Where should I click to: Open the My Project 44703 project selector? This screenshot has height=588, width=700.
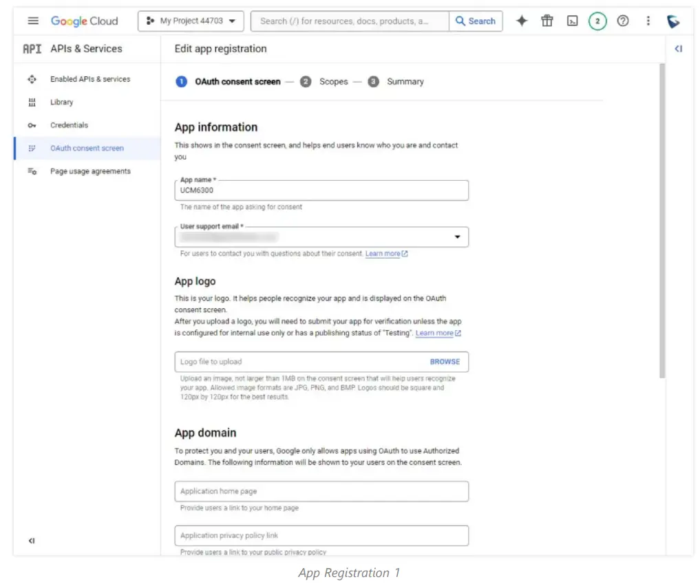[x=191, y=21]
